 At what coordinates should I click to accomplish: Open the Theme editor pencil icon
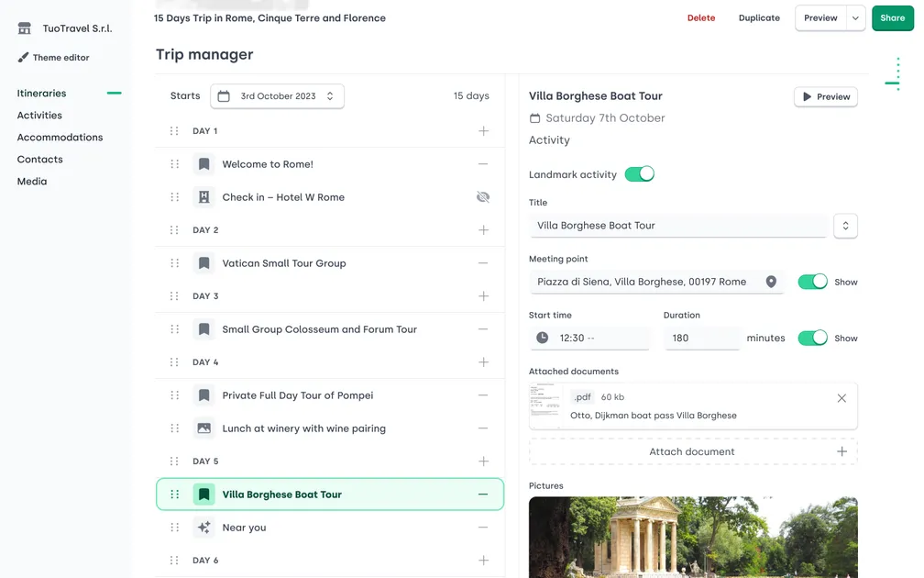[24, 57]
